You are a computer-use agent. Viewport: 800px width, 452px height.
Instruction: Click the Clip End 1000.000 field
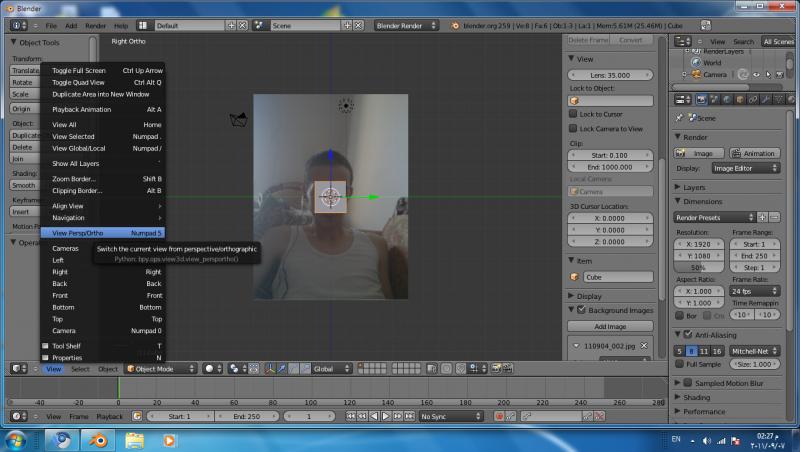click(x=610, y=167)
